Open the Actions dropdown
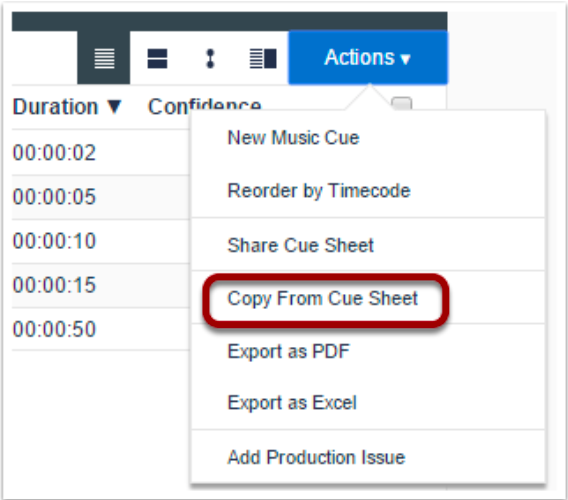 pos(368,58)
